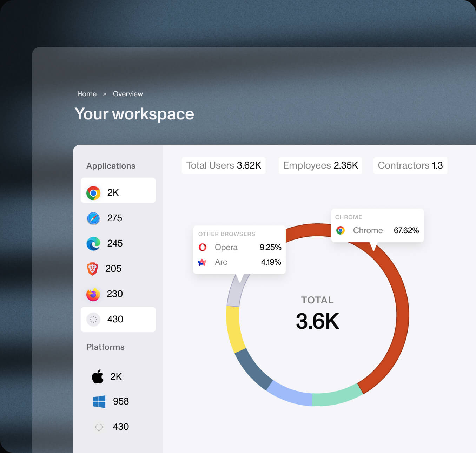This screenshot has width=476, height=453.
Task: Select the Chrome application icon in sidebar
Action: [93, 193]
